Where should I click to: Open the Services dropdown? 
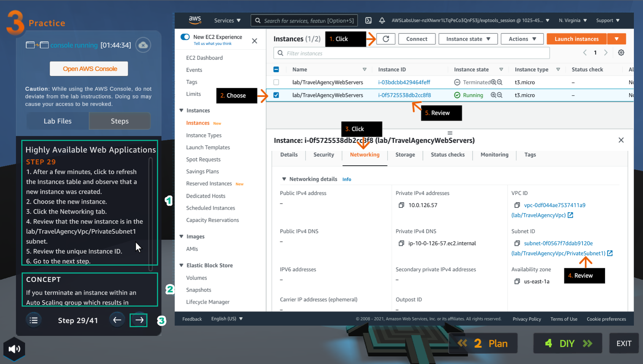[x=227, y=21]
